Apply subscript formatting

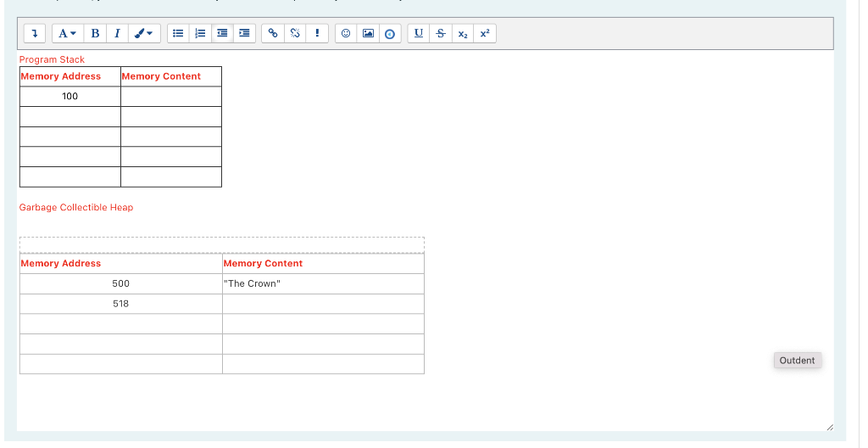[463, 33]
